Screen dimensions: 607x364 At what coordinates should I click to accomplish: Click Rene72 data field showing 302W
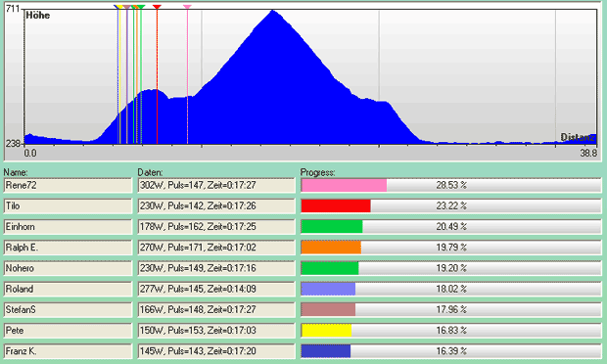point(216,185)
